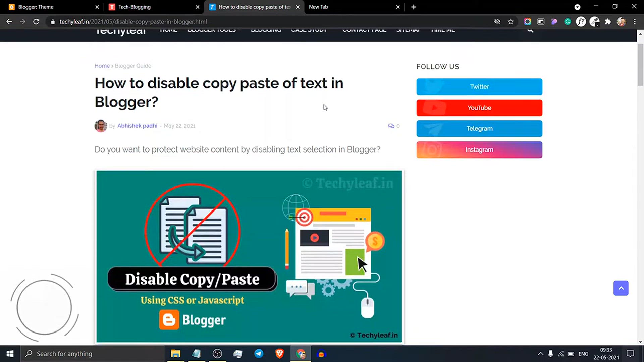This screenshot has height=362, width=644.
Task: Click the microphone tray icon
Action: [550, 354]
